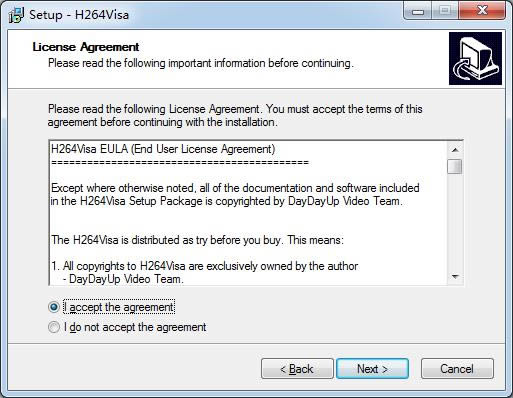Click the greyed-out maximize button
The height and width of the screenshot is (398, 513).
pos(445,12)
